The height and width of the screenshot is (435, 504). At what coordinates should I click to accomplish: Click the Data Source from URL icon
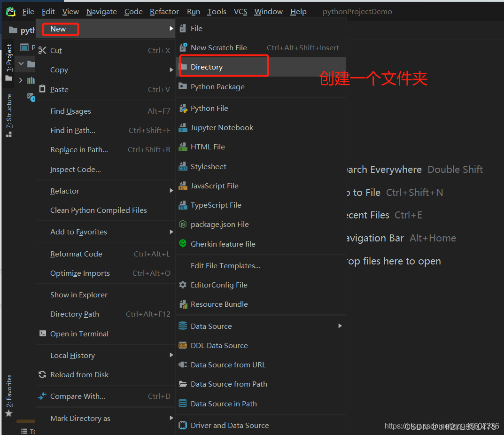coord(183,365)
